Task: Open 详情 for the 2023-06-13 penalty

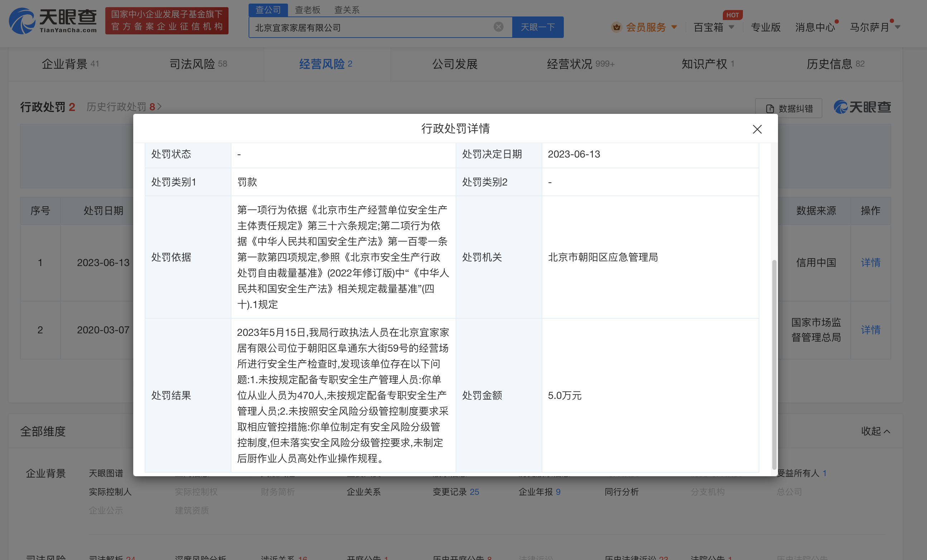Action: pyautogui.click(x=870, y=262)
